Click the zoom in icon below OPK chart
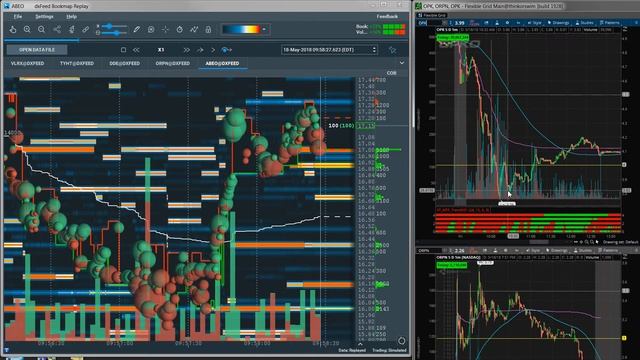This screenshot has width=640, height=360. point(587,242)
